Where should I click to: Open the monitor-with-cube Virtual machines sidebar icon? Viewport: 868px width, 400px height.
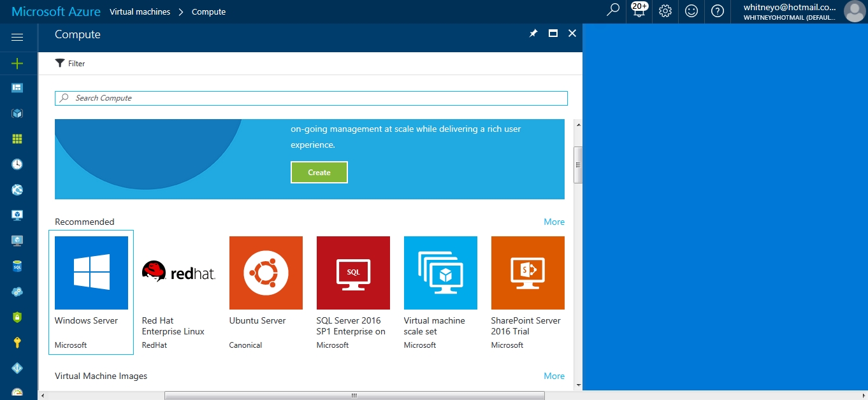coord(17,215)
